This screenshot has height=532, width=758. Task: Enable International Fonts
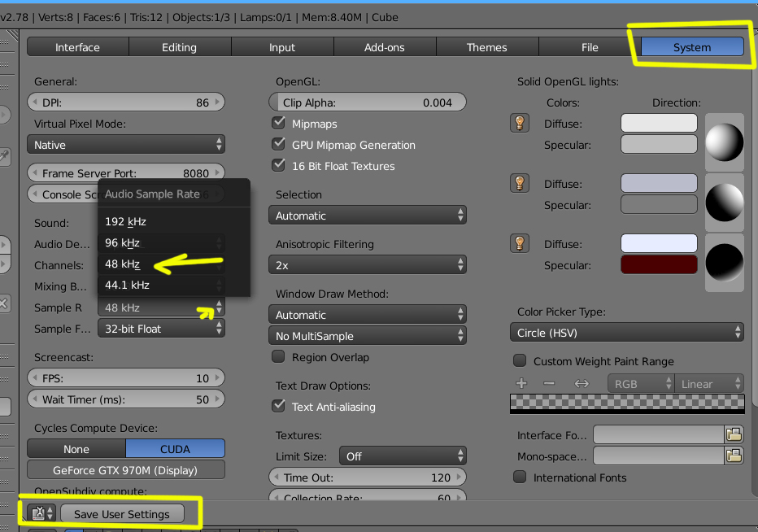[520, 477]
